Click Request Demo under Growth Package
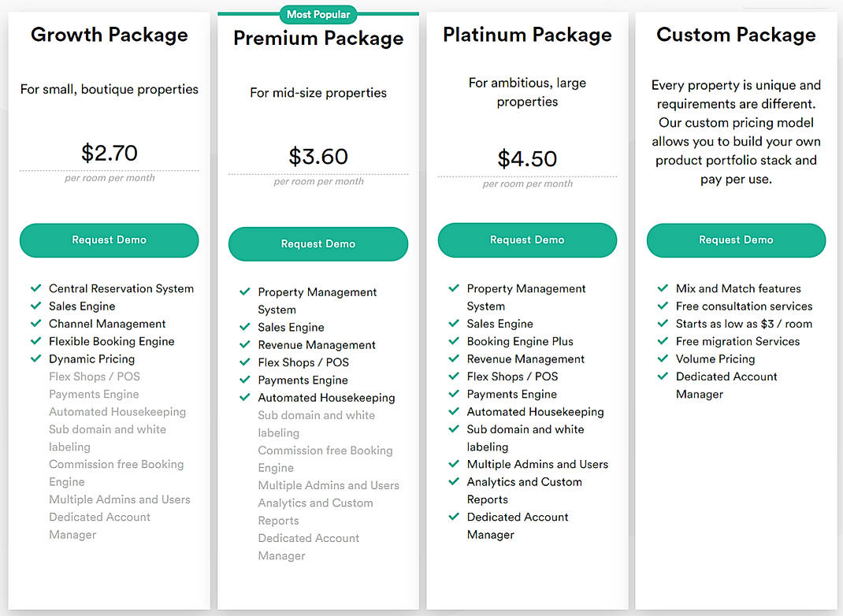The image size is (843, 616). coord(109,240)
